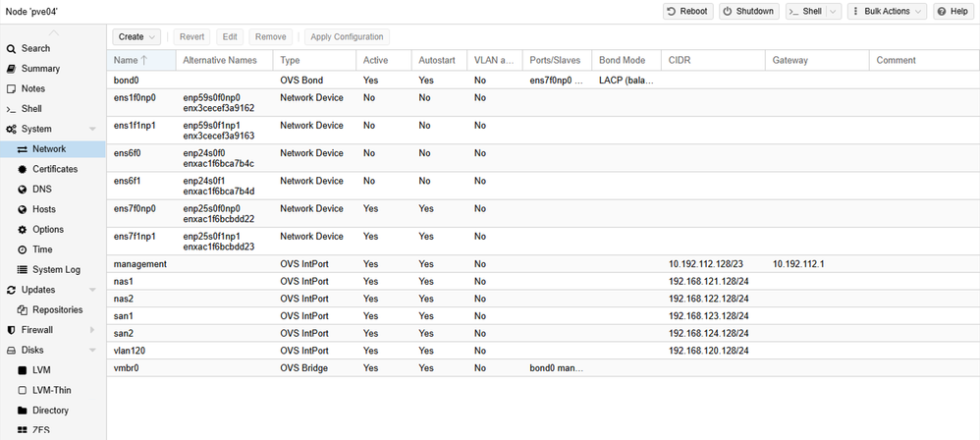This screenshot has height=440, width=980.
Task: Click the Reboot button
Action: coord(687,12)
